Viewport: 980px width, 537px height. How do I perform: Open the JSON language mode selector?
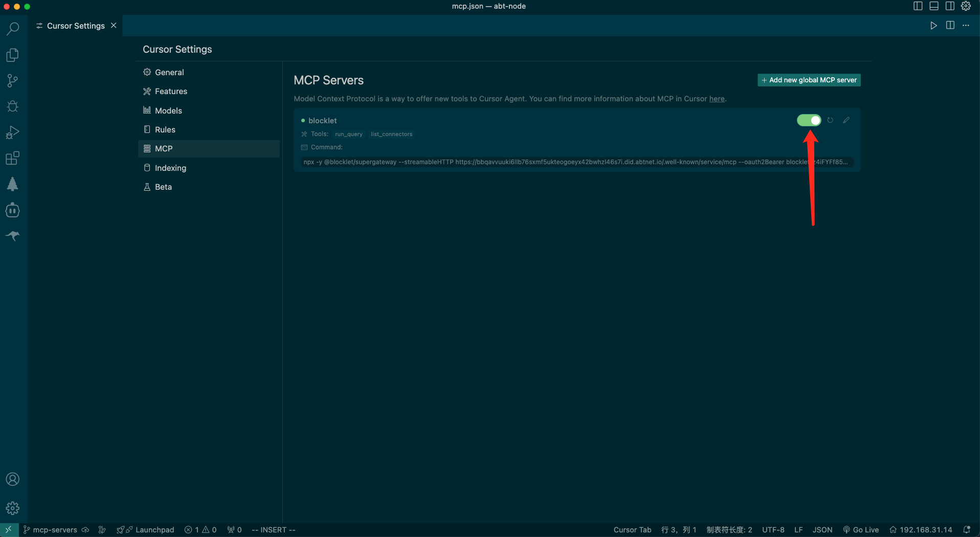coord(822,530)
